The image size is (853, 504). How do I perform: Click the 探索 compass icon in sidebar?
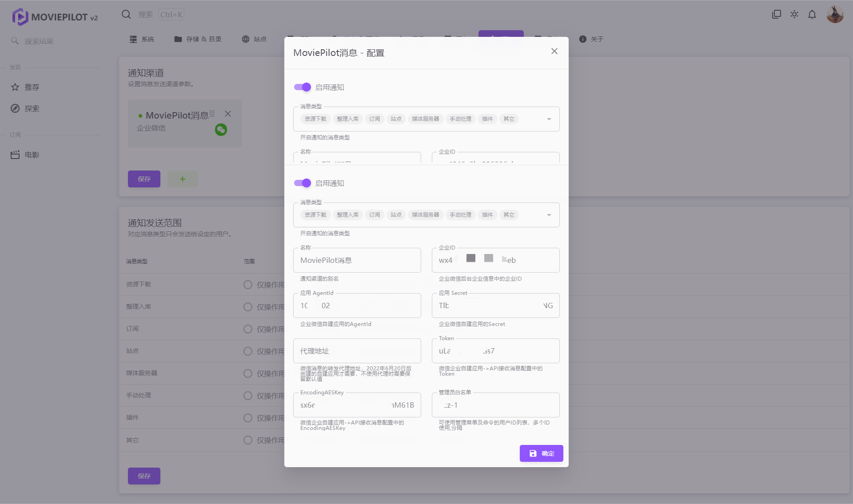15,108
